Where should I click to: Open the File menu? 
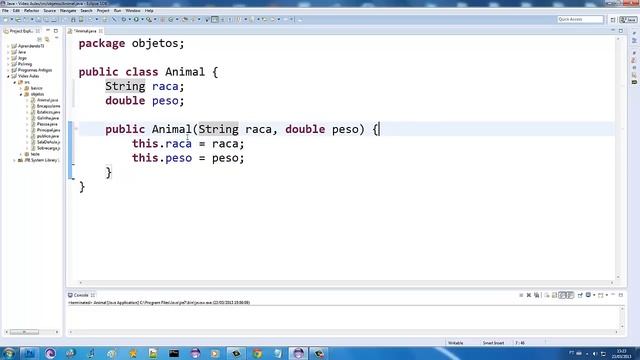point(5,11)
